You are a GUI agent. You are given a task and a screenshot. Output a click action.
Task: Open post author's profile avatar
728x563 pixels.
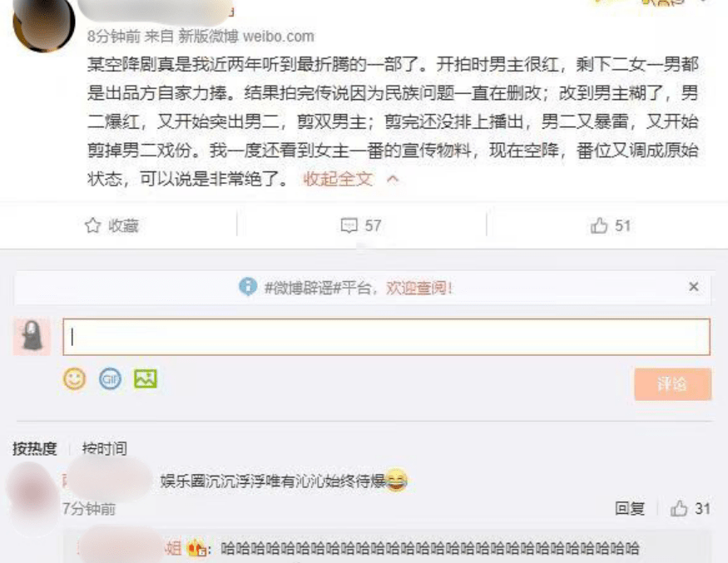pos(44,23)
